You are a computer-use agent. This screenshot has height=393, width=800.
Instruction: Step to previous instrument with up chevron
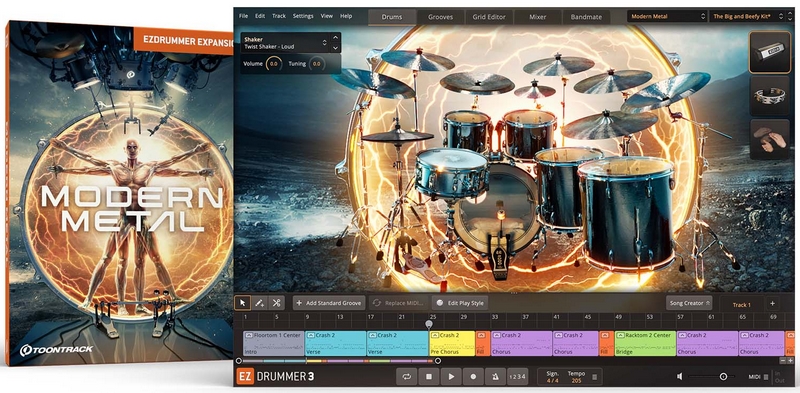point(335,37)
